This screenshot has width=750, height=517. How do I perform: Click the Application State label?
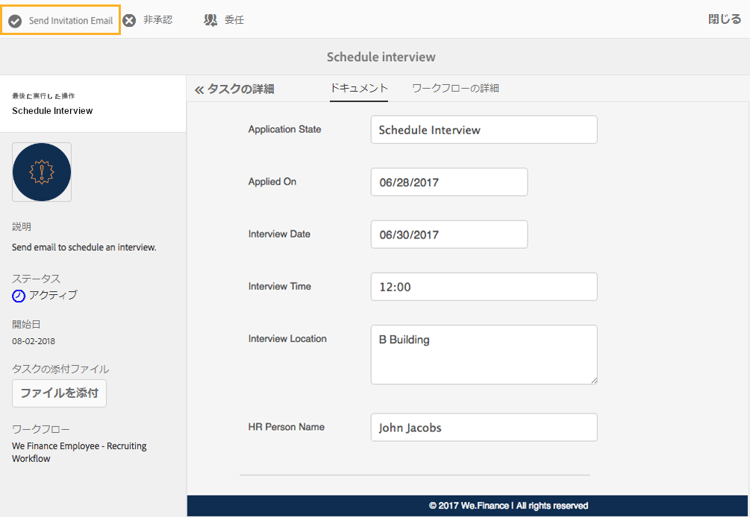pyautogui.click(x=285, y=129)
